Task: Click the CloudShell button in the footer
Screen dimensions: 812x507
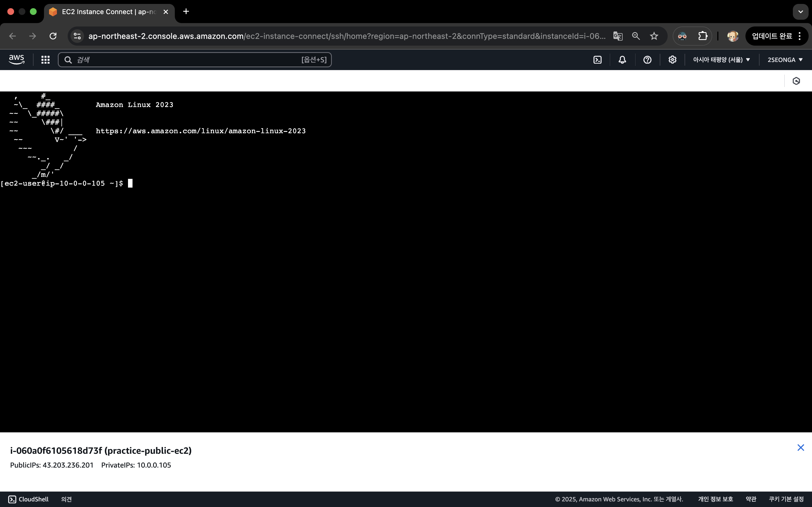Action: (x=28, y=499)
